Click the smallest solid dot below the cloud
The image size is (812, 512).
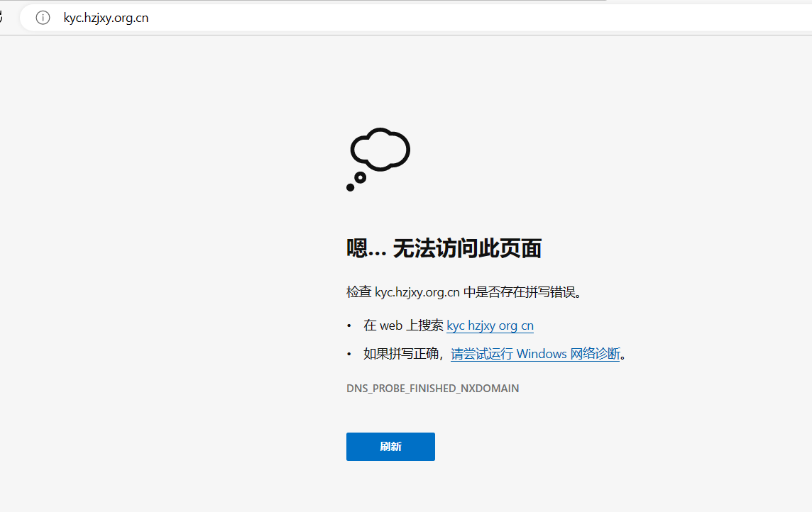350,187
